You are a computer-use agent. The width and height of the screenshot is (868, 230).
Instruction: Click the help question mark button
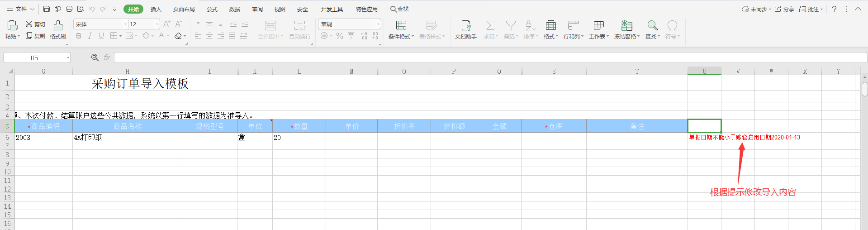(x=834, y=9)
